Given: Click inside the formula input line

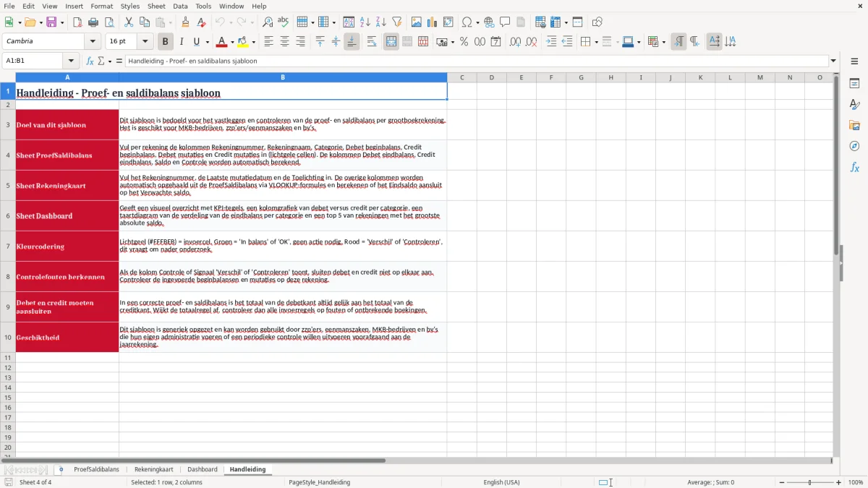Looking at the screenshot, I should pyautogui.click(x=477, y=61).
